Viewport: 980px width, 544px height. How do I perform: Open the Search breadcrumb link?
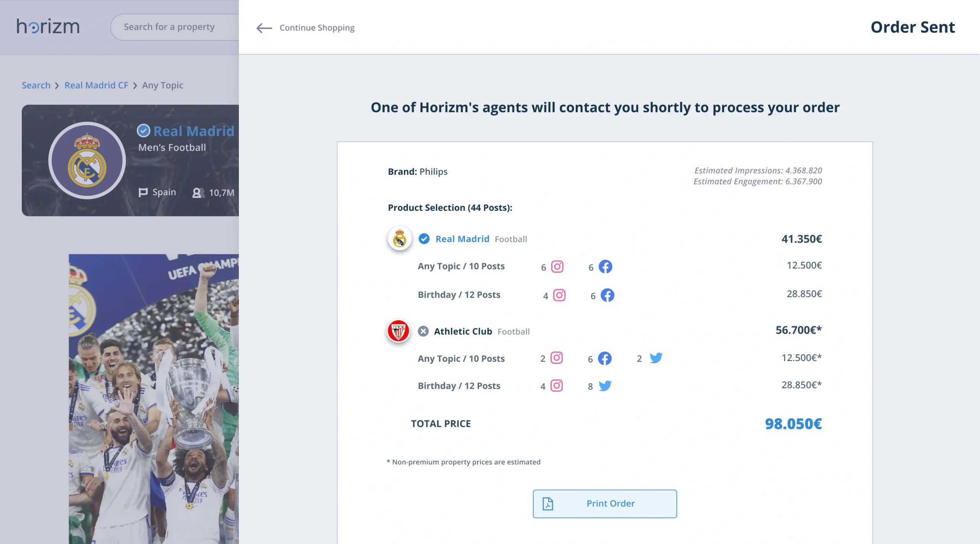click(x=36, y=85)
